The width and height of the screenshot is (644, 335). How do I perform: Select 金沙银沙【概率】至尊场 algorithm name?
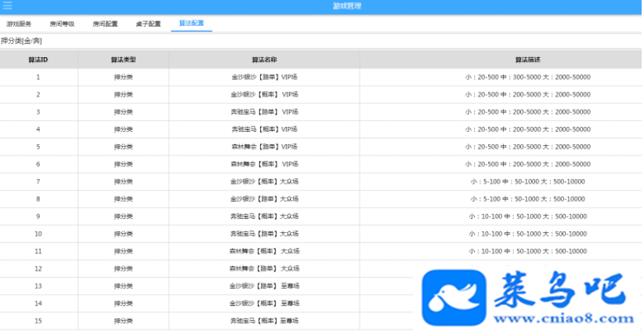(x=264, y=303)
